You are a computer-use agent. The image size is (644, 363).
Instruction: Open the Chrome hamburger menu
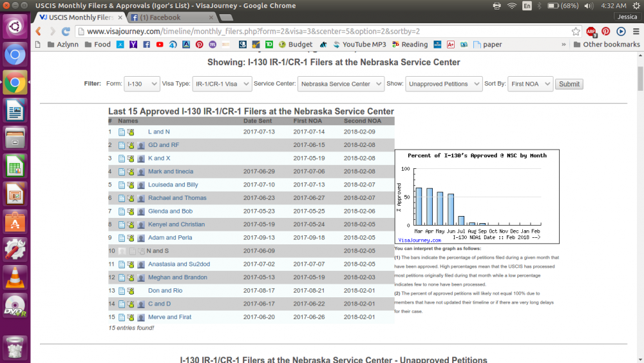coord(636,31)
